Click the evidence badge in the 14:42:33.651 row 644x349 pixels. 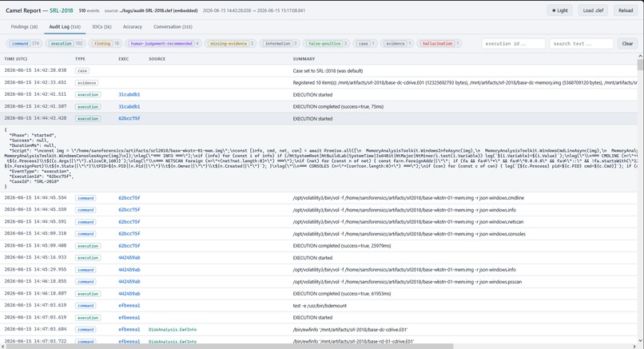[86, 82]
